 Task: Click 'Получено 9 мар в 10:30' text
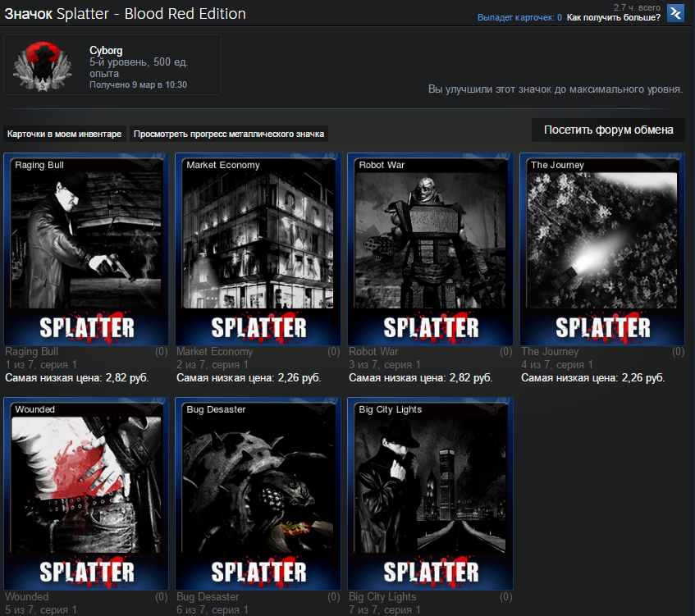[139, 84]
